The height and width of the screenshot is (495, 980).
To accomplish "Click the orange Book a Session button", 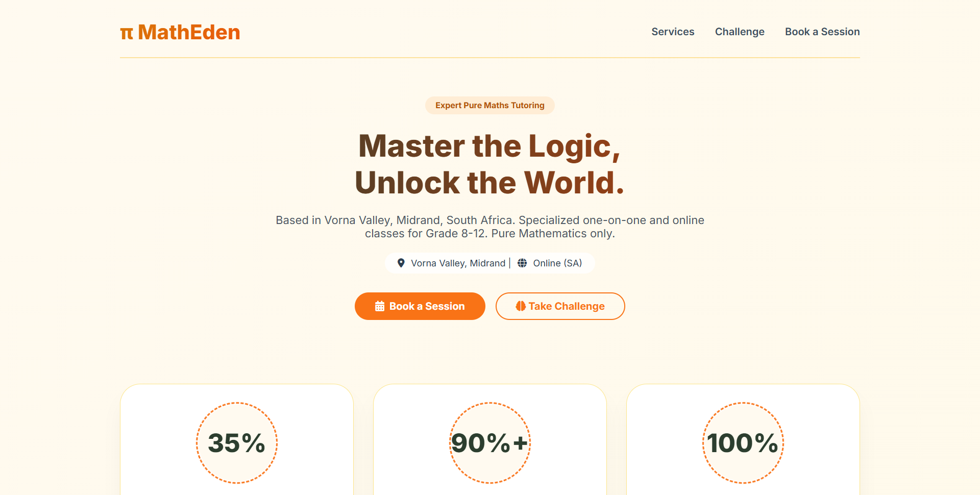I will 420,306.
